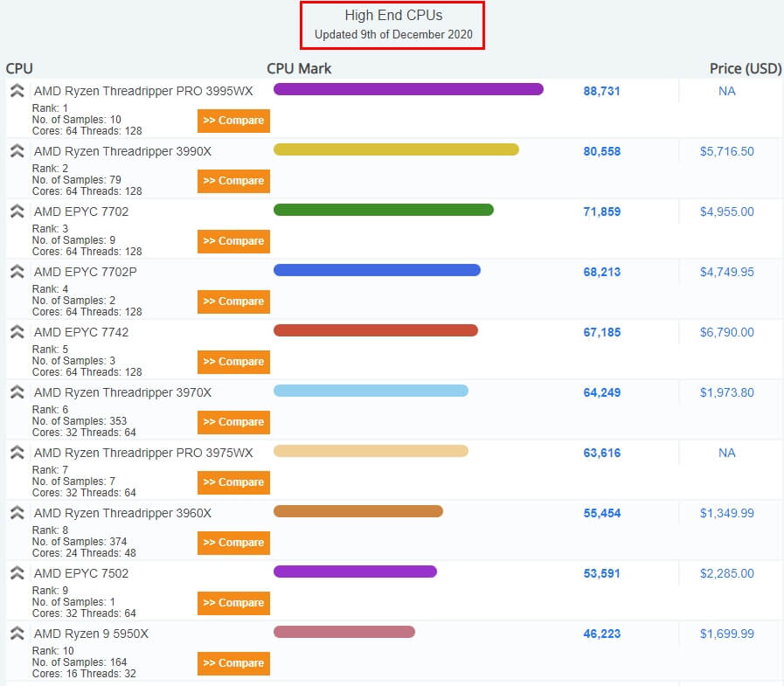The width and height of the screenshot is (784, 686).
Task: Open the AMD EPYC 7702P name link
Action: pos(85,272)
